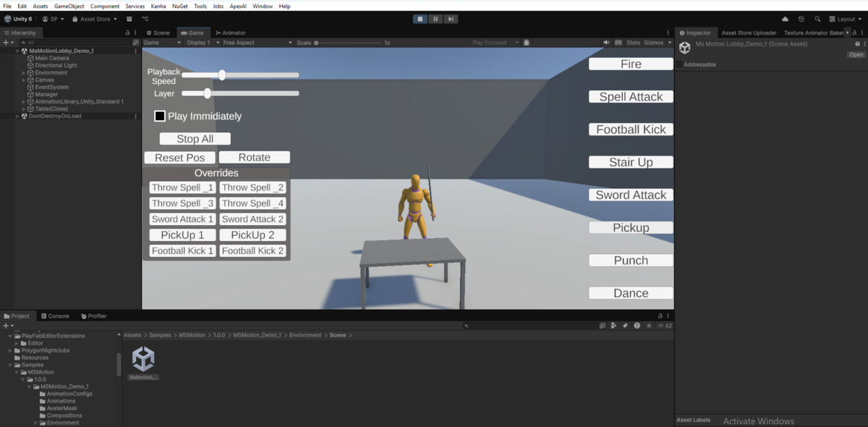Toggle the shortcuts keyboard icon in Game view
The image size is (868, 427).
coord(617,43)
